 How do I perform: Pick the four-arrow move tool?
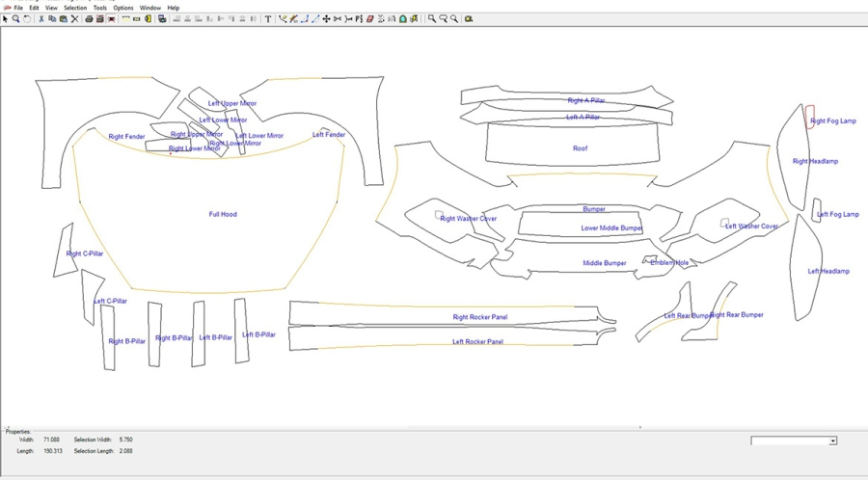[x=326, y=19]
